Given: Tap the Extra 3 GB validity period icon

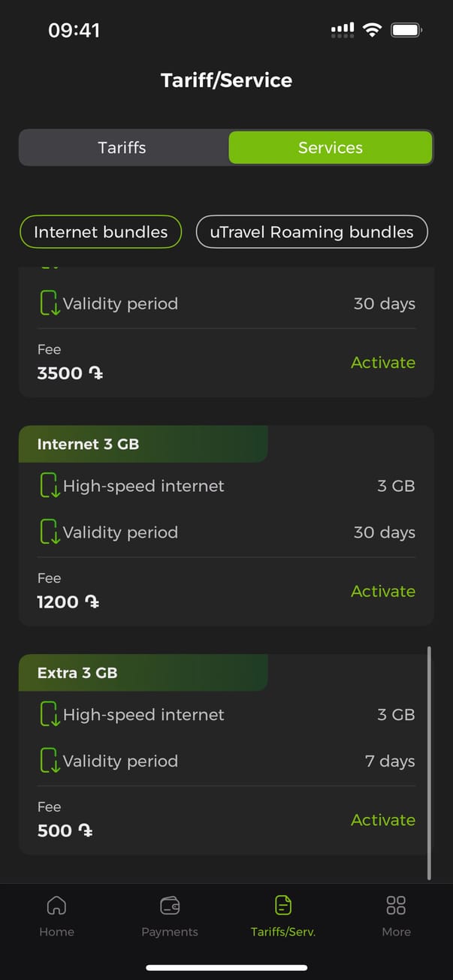Looking at the screenshot, I should click(x=50, y=761).
